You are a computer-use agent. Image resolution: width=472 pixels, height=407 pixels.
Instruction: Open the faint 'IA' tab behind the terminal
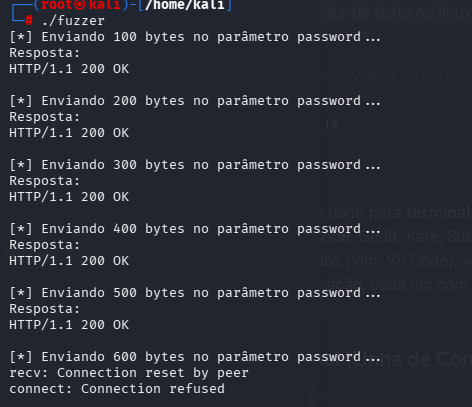coord(332,126)
